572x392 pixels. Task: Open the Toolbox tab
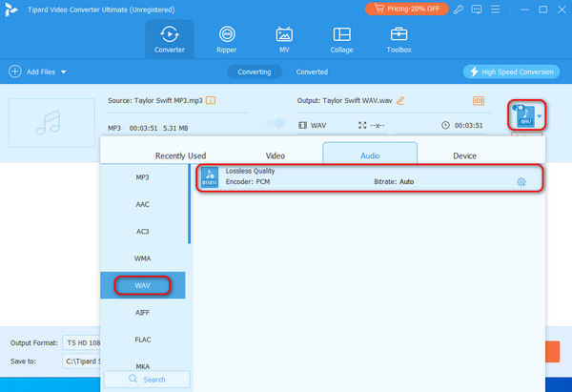pos(398,39)
